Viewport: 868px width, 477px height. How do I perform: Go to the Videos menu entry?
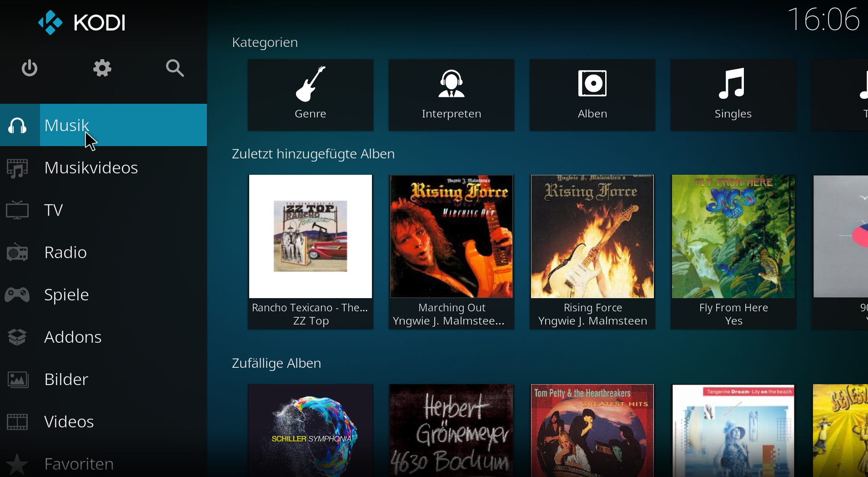[103, 421]
